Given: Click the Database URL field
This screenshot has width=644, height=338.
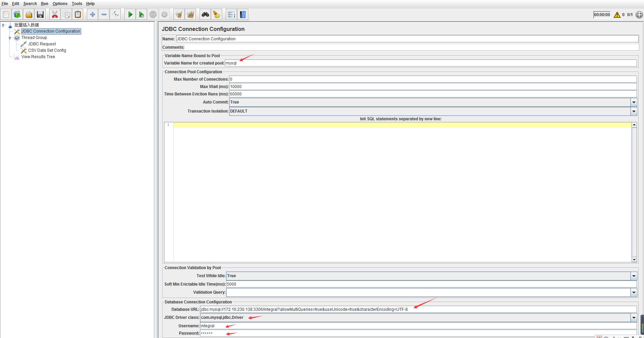Looking at the screenshot, I should tap(418, 309).
